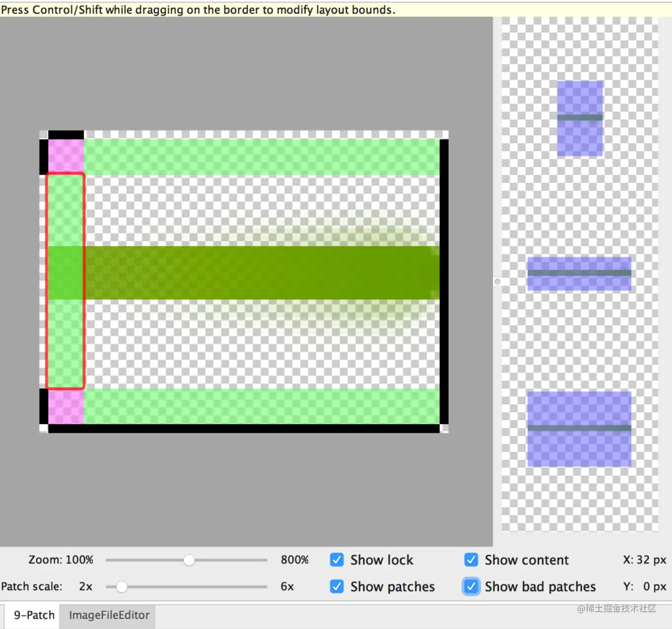The image size is (672, 629).
Task: Open the ImageFileEditor tab
Action: (109, 615)
